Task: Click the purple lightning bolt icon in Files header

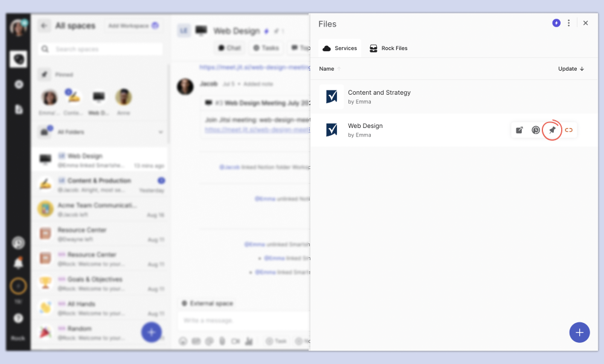Action: click(x=556, y=23)
